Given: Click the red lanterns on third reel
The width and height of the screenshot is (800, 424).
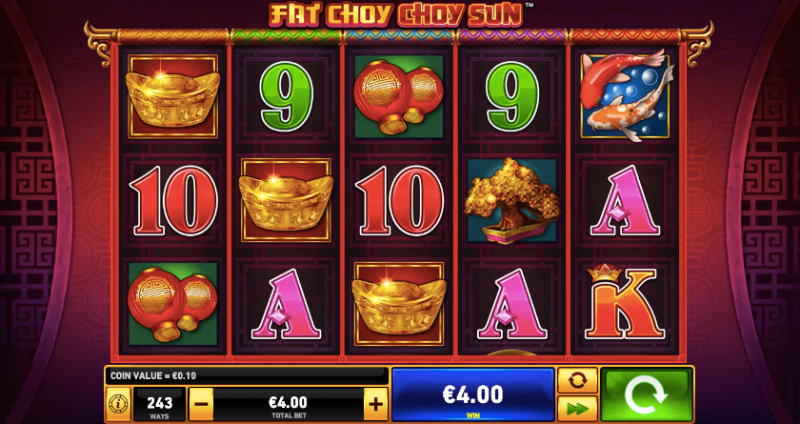Looking at the screenshot, I should tap(399, 97).
